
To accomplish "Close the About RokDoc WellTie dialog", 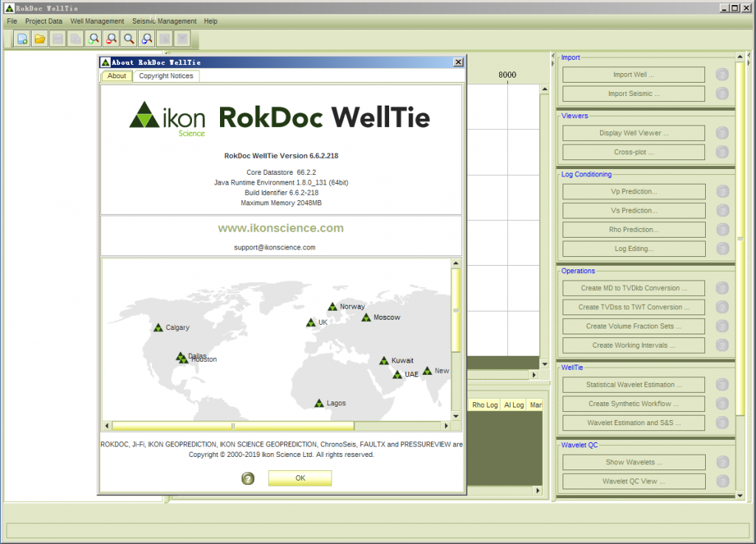I will [x=458, y=62].
